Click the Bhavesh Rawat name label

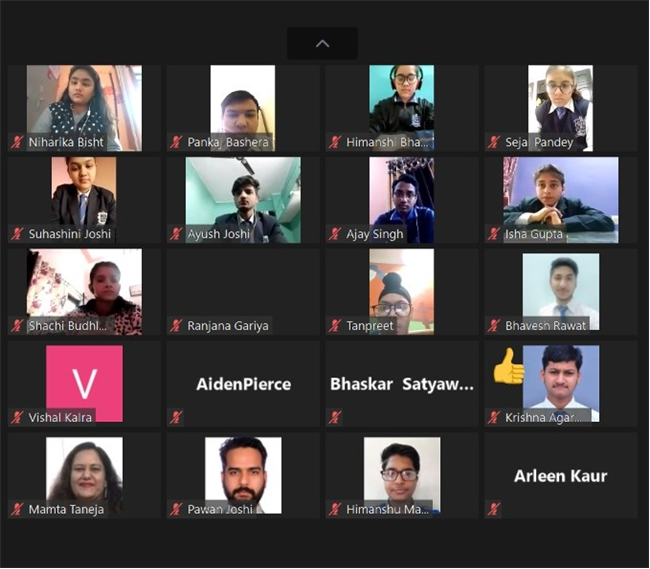point(546,326)
